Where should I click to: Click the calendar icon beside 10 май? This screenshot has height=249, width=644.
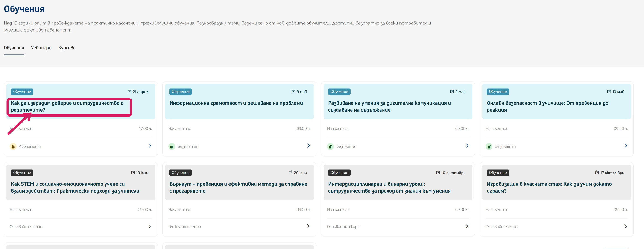click(x=609, y=91)
